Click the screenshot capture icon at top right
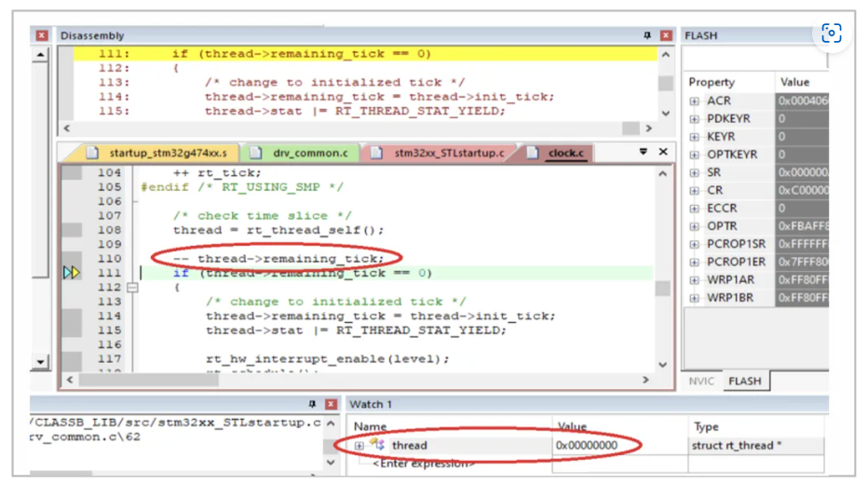Viewport: 868px width, 485px height. (x=832, y=34)
